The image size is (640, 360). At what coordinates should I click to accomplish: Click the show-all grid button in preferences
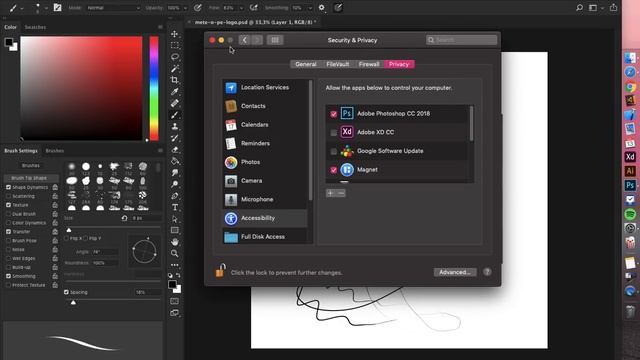point(275,40)
